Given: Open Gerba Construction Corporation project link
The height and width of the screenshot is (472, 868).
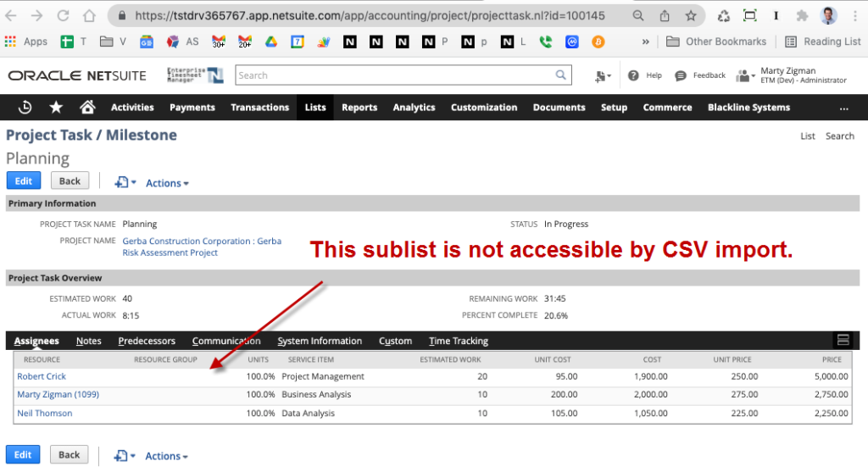Looking at the screenshot, I should [x=202, y=247].
